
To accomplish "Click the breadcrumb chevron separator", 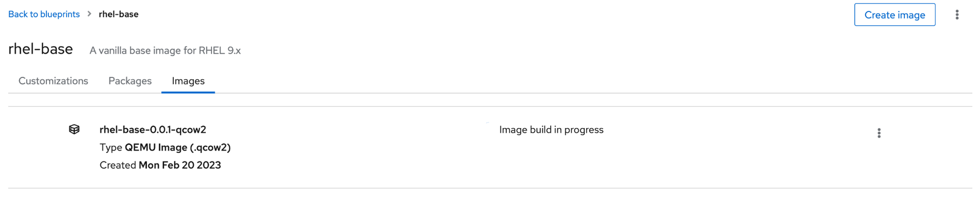I will [x=88, y=14].
